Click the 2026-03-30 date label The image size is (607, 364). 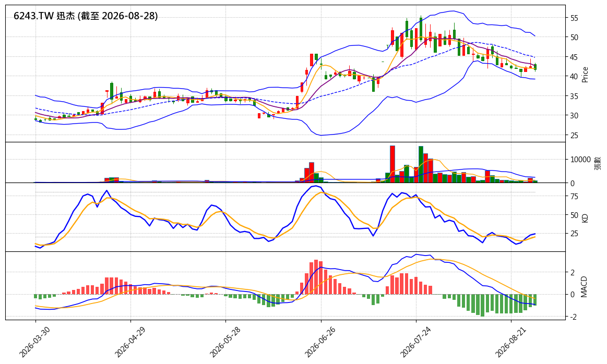34,342
